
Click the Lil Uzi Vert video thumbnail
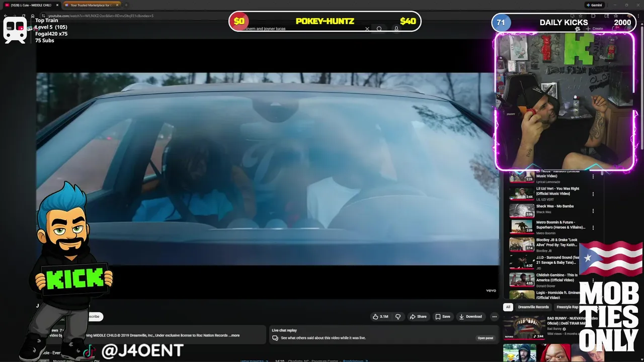point(522,194)
